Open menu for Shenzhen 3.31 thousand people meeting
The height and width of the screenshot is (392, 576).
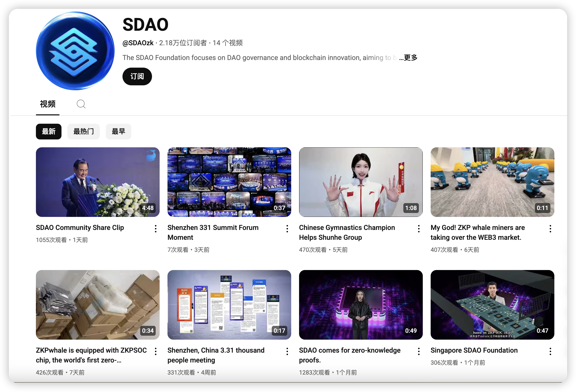click(x=287, y=351)
